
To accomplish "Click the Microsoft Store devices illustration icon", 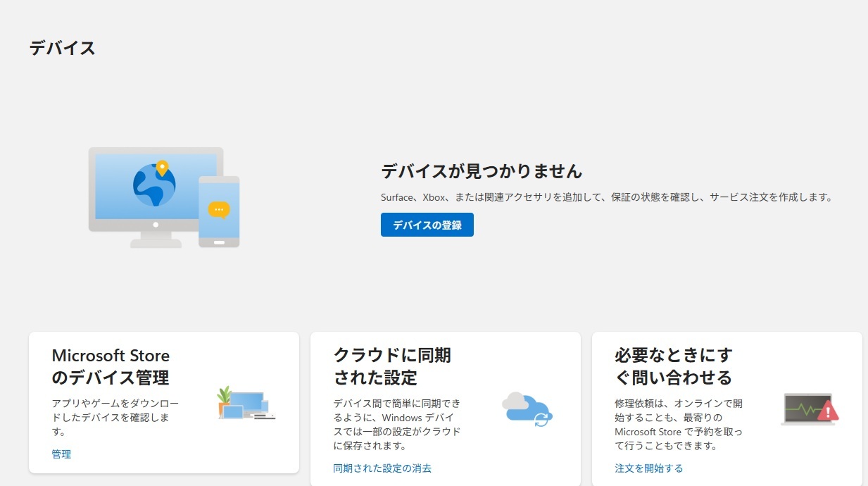I will 246,404.
